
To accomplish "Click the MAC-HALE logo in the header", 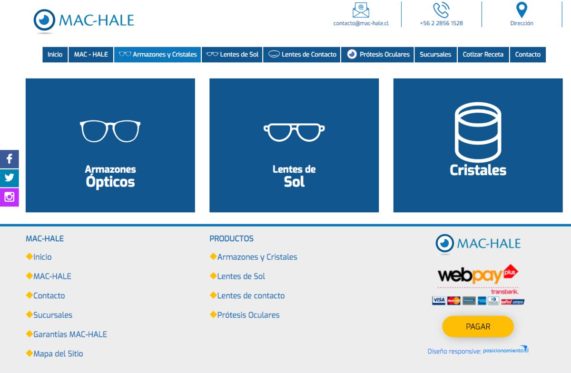I will [x=84, y=20].
